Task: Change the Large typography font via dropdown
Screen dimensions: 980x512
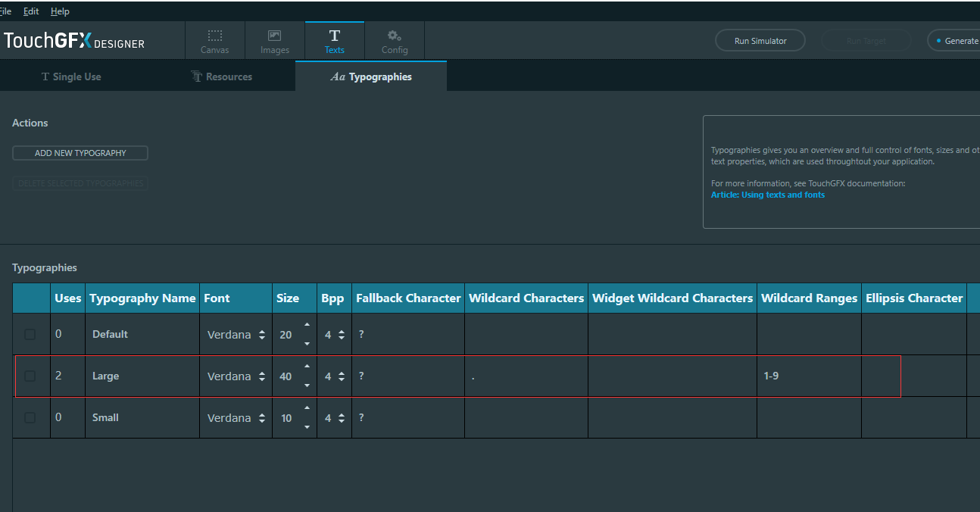Action: coord(261,376)
